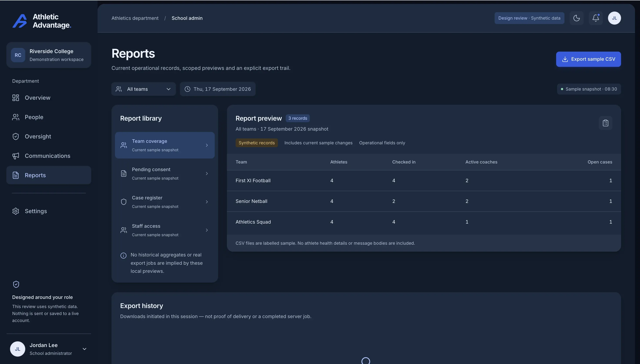This screenshot has height=364, width=640.
Task: Click the Open cases column header
Action: (600, 162)
